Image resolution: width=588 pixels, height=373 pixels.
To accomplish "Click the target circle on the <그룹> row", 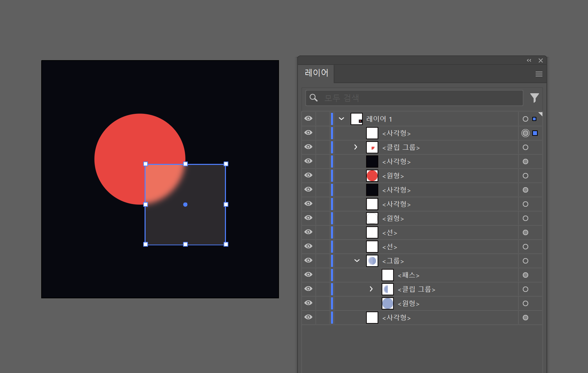I will (526, 261).
